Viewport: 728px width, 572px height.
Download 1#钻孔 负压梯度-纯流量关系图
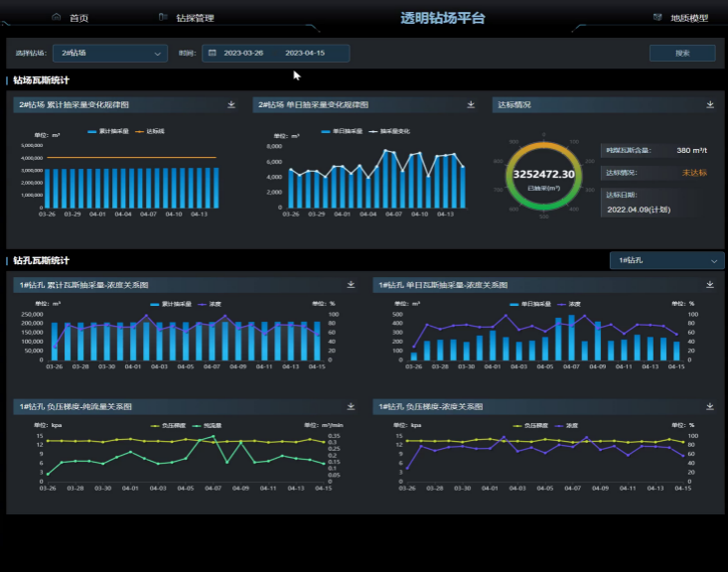[351, 406]
